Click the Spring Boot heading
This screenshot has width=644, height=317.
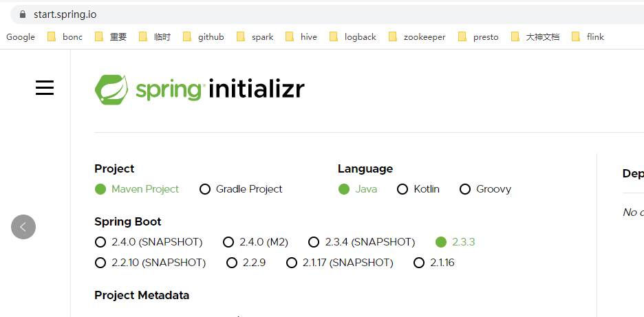[x=128, y=221]
